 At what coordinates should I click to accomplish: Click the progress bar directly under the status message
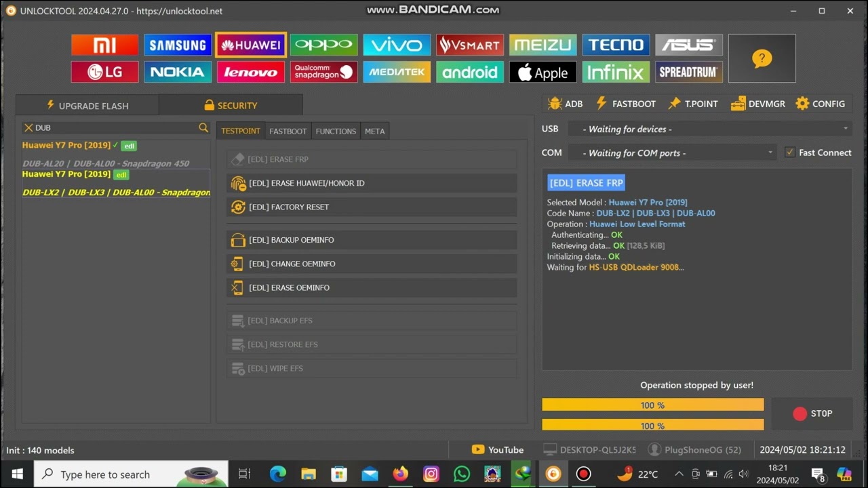(x=653, y=405)
